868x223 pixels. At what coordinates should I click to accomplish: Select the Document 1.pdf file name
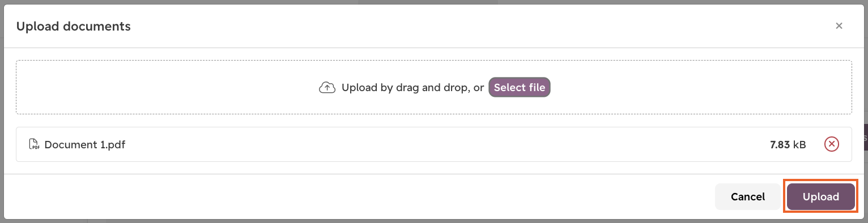pos(85,144)
